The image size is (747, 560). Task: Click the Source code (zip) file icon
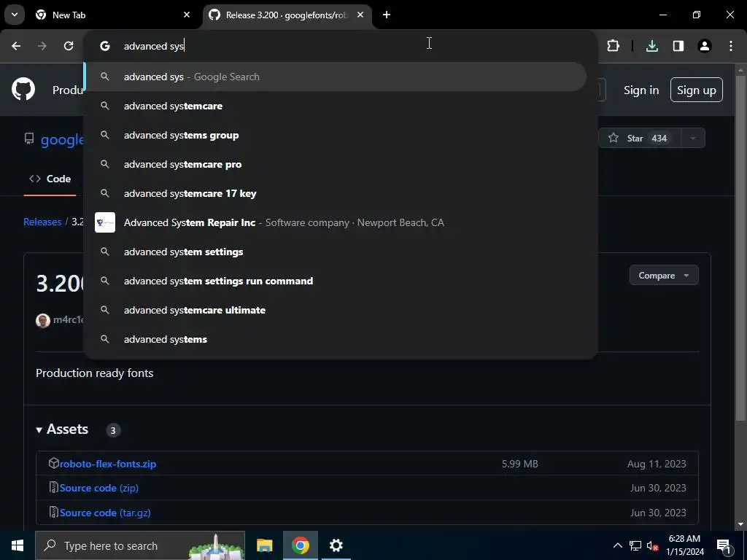tap(54, 488)
